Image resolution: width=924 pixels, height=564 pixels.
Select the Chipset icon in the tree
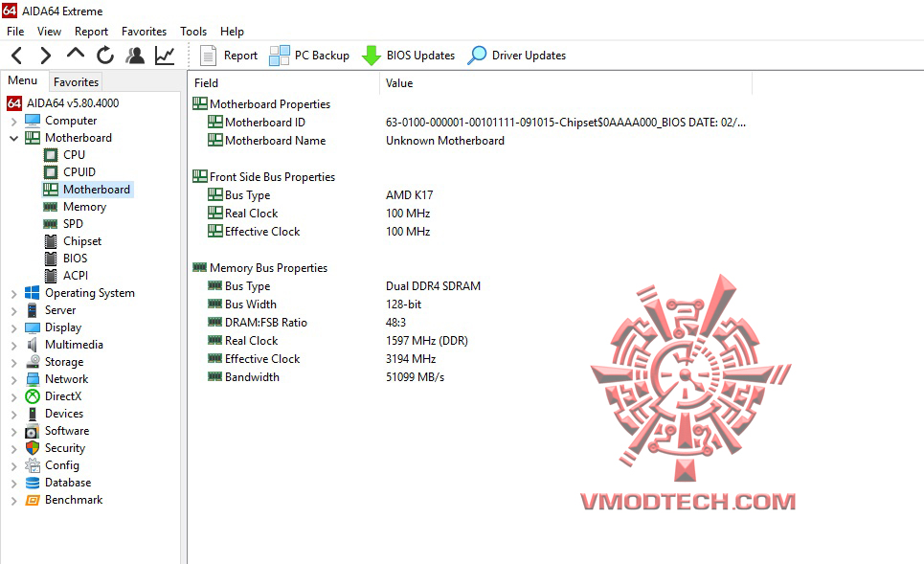pos(52,241)
